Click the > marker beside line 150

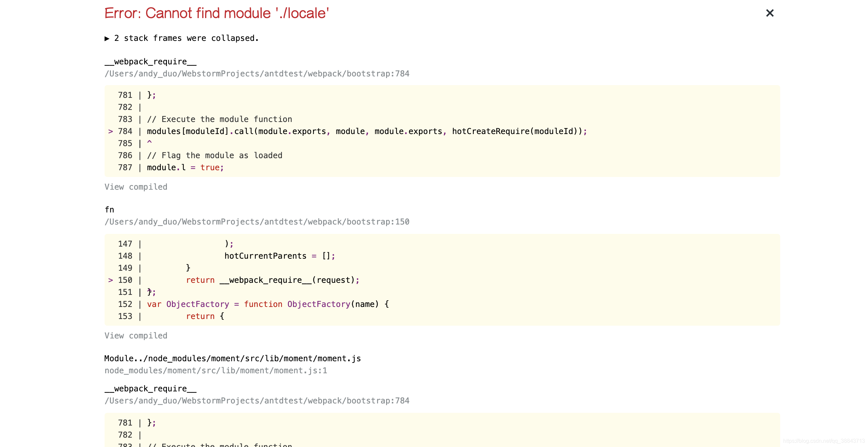(x=110, y=280)
